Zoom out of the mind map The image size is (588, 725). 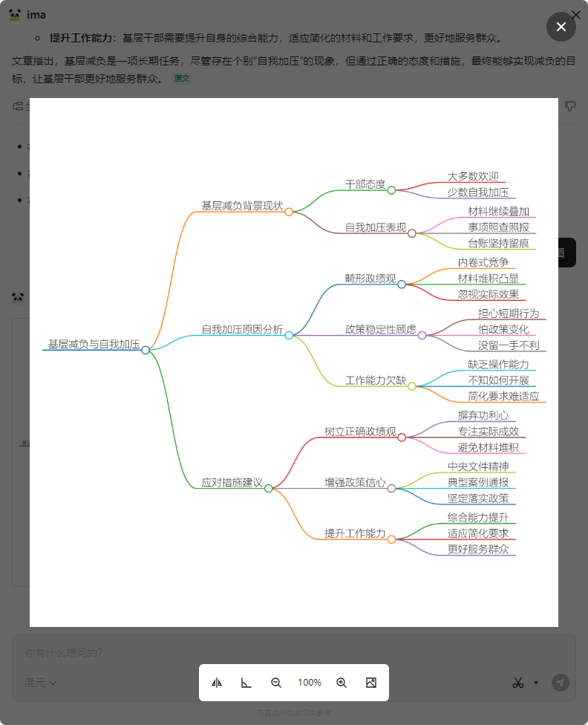276,683
